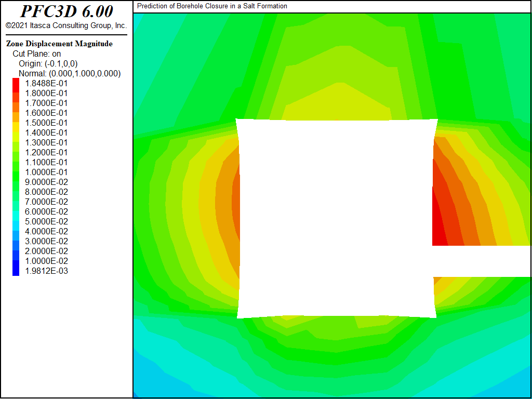The height and width of the screenshot is (399, 532).
Task: Click the 7.0000E-02 legend value
Action: 46,202
